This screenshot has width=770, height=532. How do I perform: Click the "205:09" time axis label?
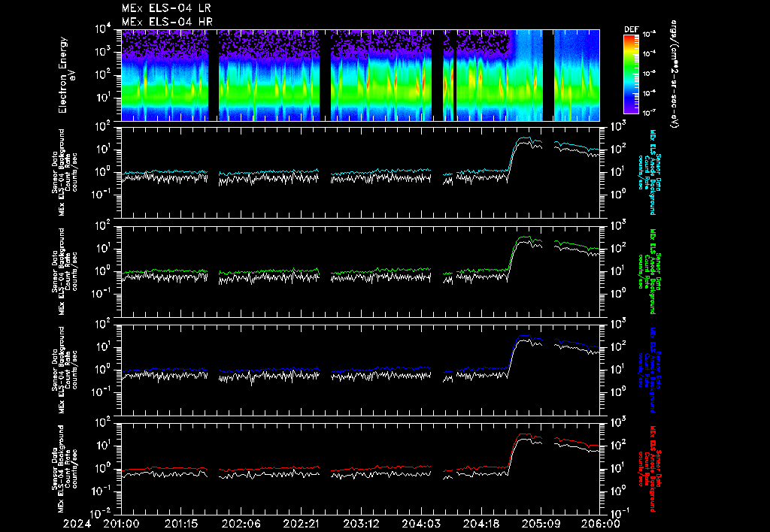tap(540, 524)
